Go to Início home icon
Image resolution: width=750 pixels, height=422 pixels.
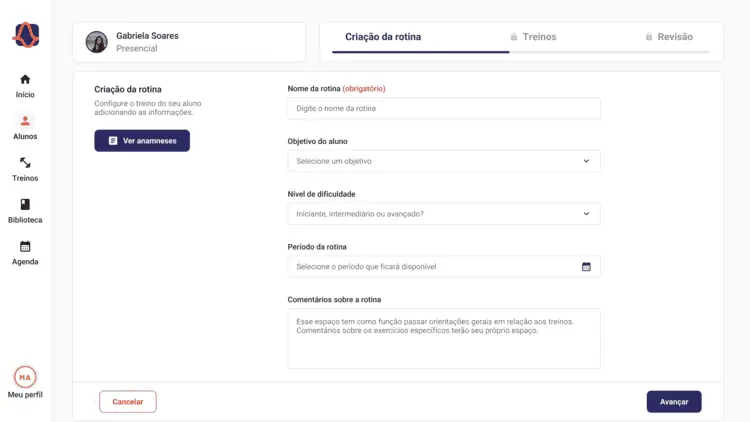[25, 79]
